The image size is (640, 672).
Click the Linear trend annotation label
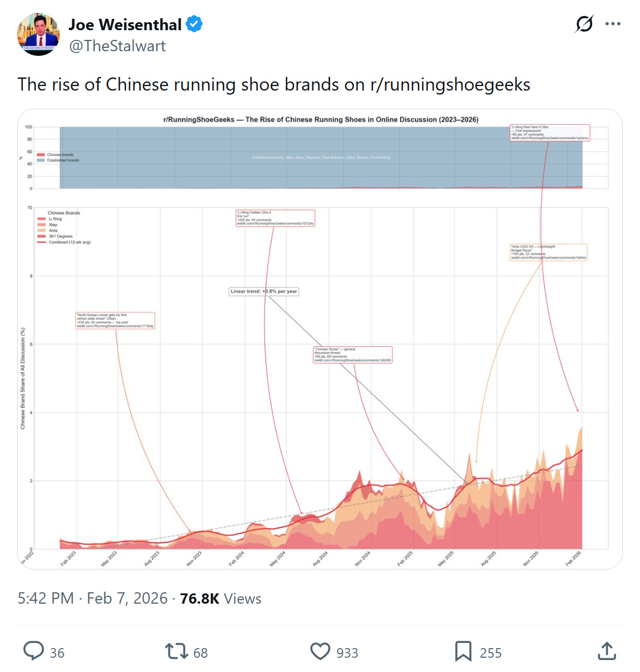pyautogui.click(x=264, y=292)
